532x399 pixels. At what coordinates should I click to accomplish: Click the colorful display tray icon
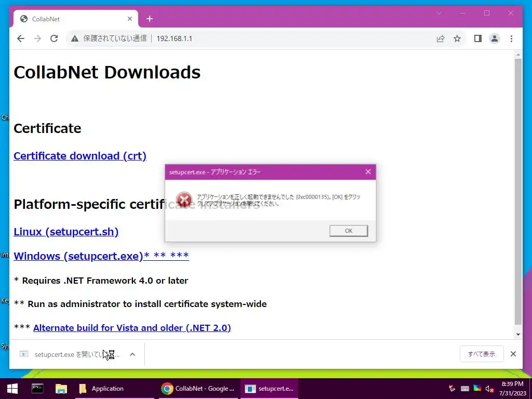477,389
